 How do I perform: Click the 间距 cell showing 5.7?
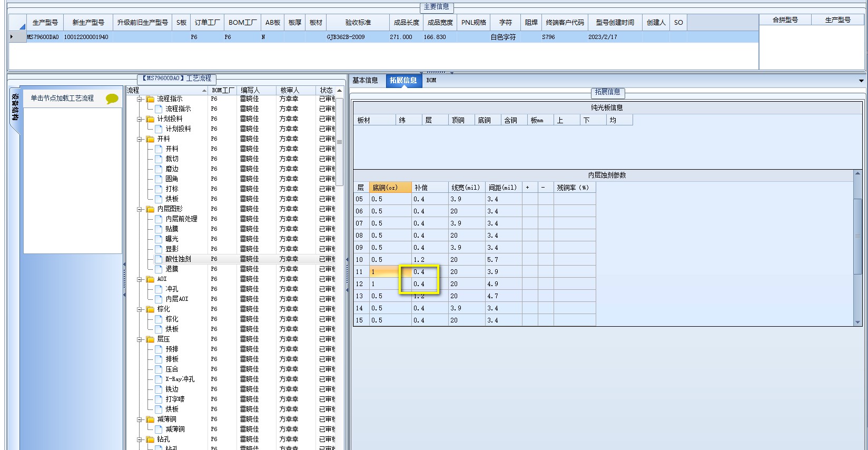504,259
